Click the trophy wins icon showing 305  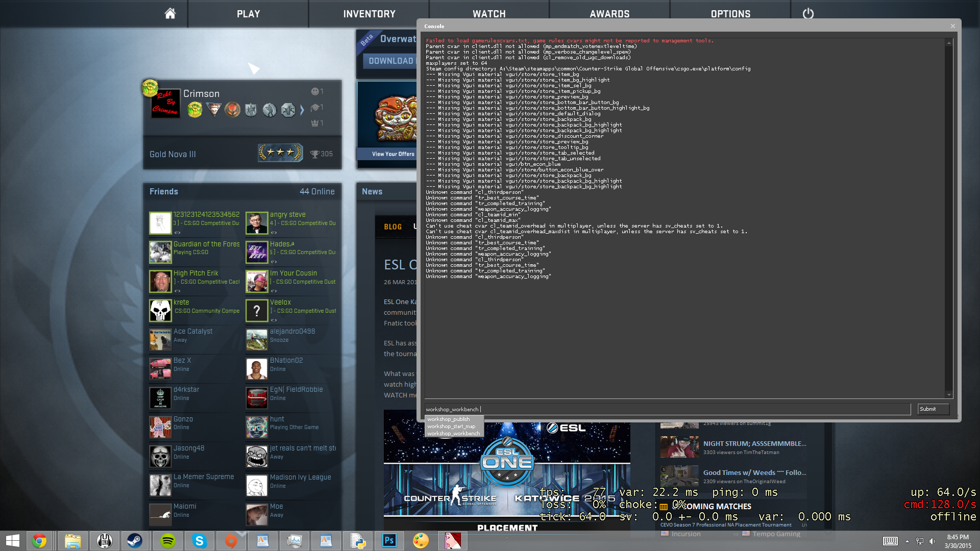pos(315,154)
